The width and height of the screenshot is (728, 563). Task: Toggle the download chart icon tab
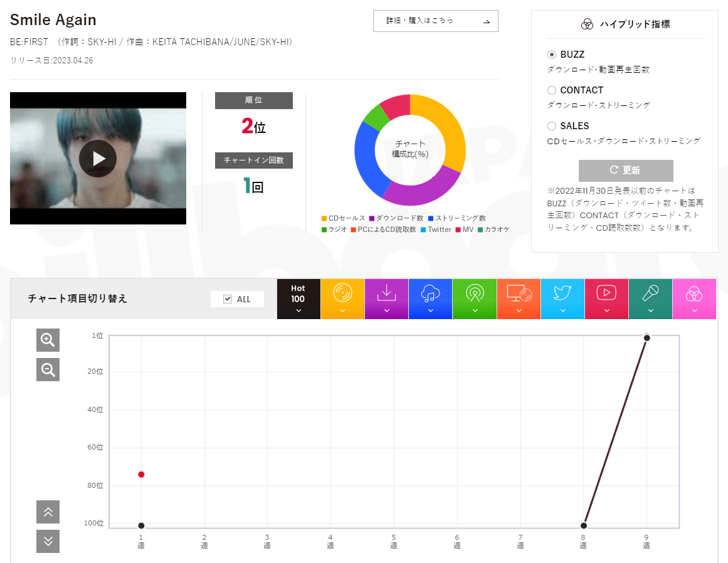(386, 299)
